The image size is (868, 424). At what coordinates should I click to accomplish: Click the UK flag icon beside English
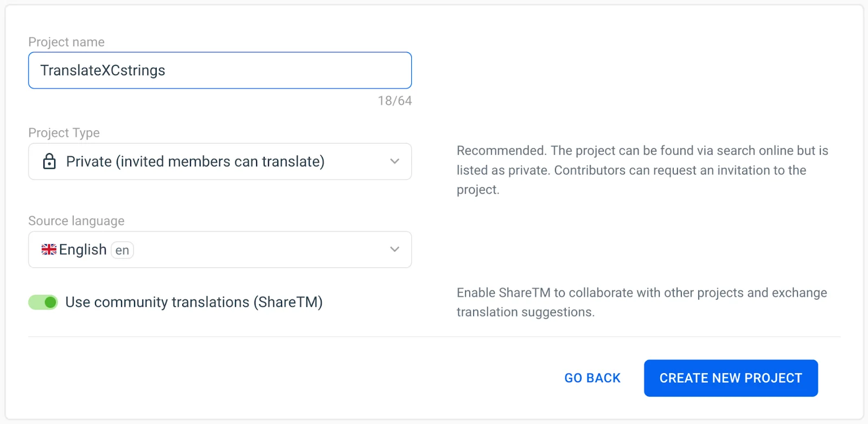[x=49, y=250]
